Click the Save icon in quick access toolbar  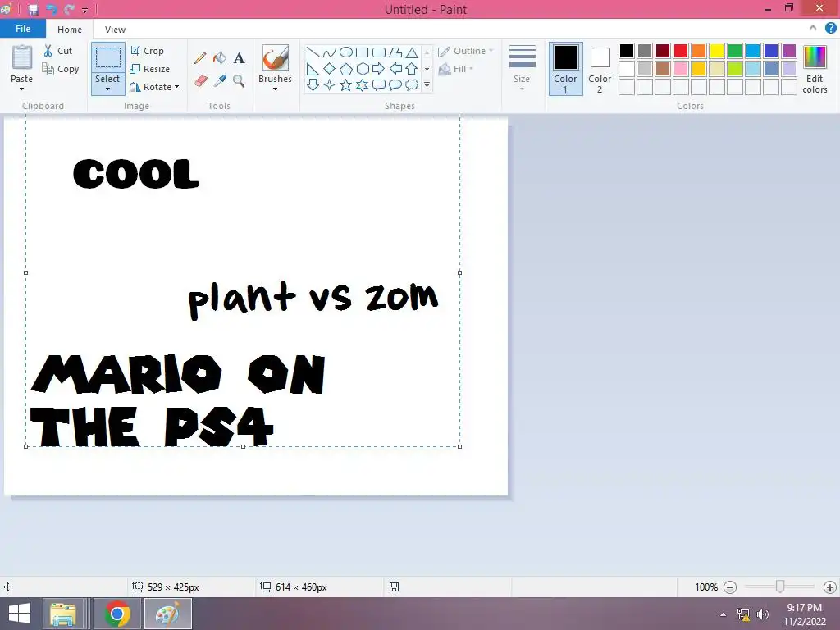coord(33,10)
